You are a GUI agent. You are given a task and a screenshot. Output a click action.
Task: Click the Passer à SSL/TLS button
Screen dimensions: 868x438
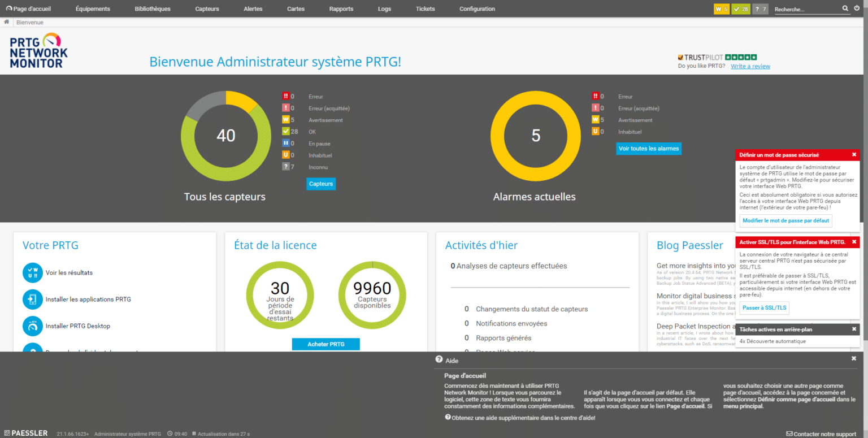pos(764,308)
